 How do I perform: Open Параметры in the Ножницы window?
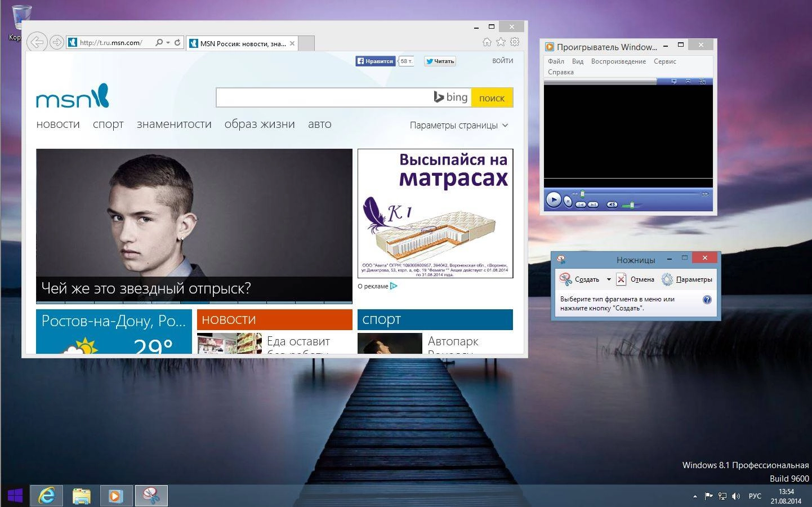click(x=687, y=279)
